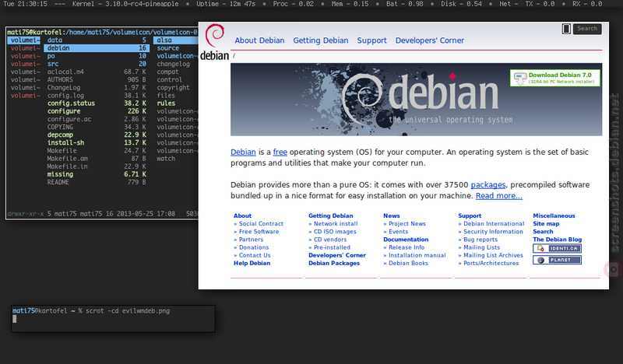
Task: Select 'config.status' in the file list
Action: pos(97,103)
